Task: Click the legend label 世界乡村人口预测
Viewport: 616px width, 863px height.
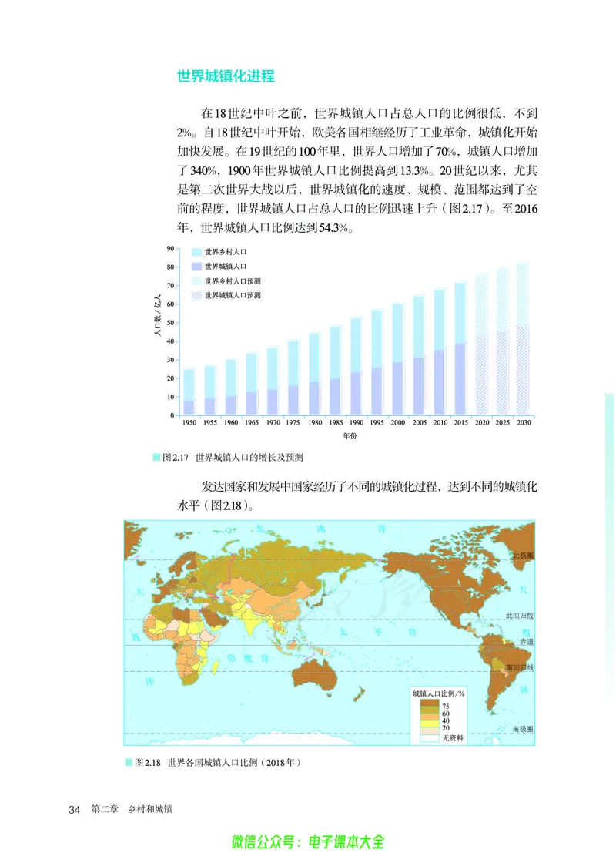Action: click(x=233, y=281)
